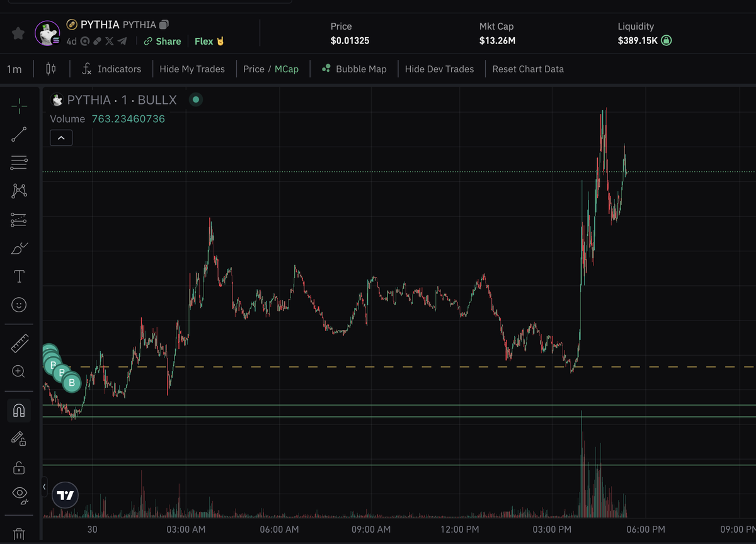756x544 pixels.
Task: Open the Indicators dialog
Action: (x=112, y=69)
